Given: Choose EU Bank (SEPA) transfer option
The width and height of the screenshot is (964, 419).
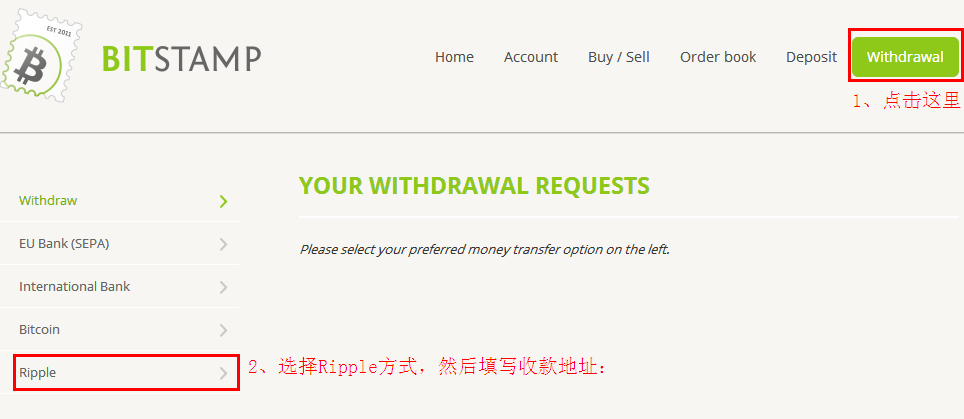Looking at the screenshot, I should (x=119, y=243).
